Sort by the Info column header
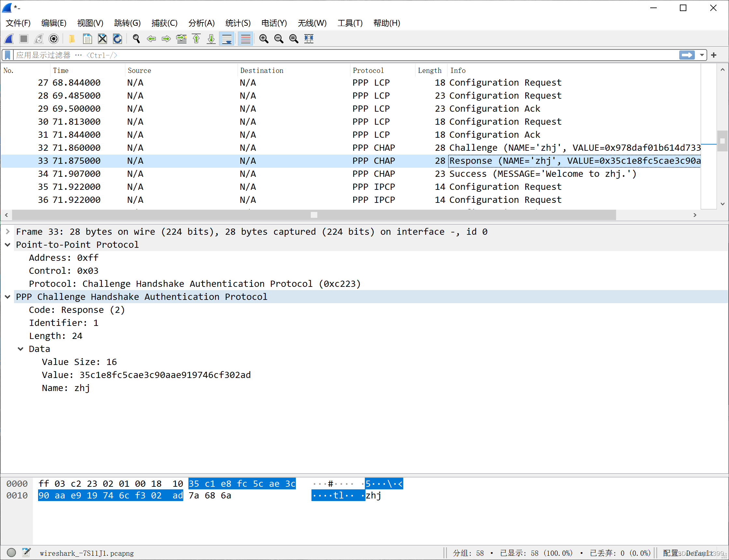 [x=574, y=70]
